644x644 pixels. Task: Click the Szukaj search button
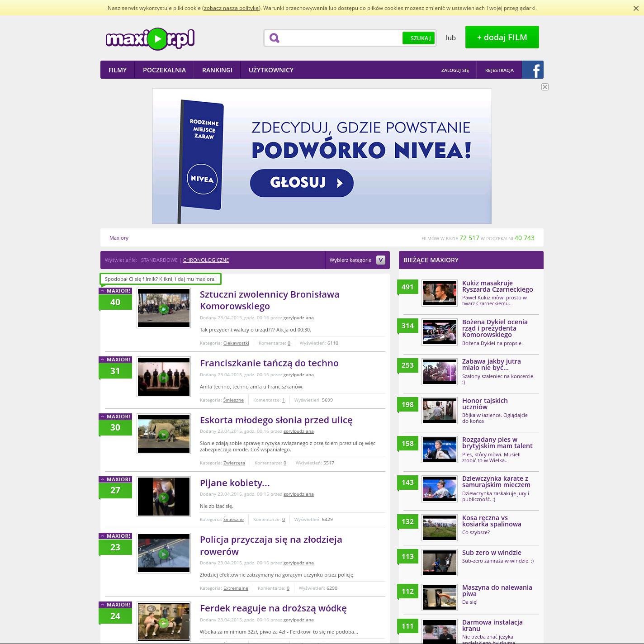point(419,38)
